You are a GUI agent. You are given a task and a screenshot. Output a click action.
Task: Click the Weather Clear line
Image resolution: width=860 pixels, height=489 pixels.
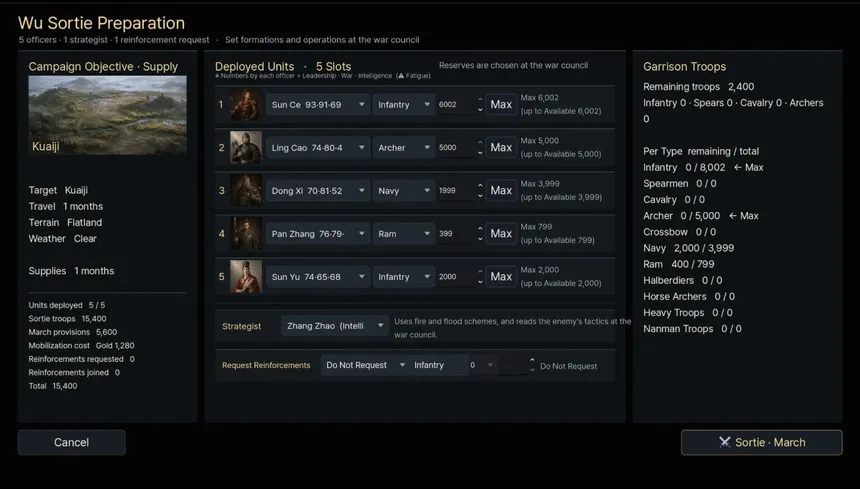pos(63,238)
